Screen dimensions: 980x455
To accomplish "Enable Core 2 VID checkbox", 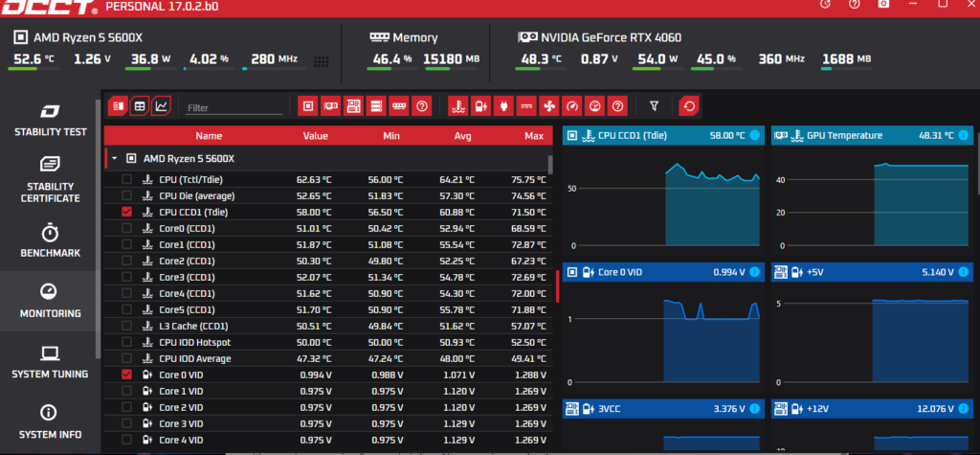I will point(127,407).
